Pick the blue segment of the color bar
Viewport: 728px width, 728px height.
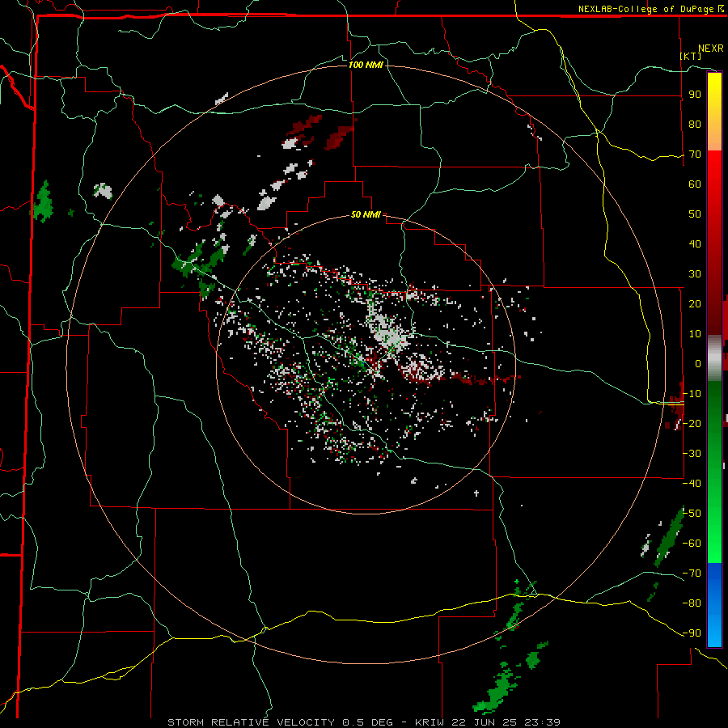[x=714, y=605]
